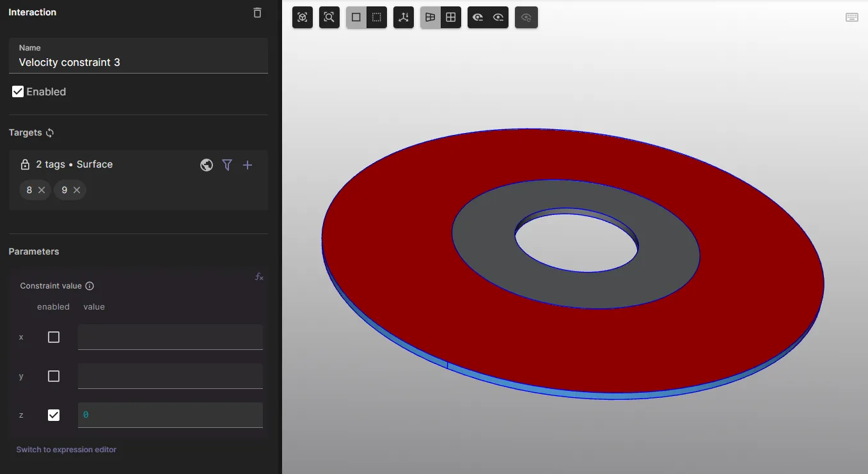Click the greyed-out eye icon in toolbar

point(526,17)
